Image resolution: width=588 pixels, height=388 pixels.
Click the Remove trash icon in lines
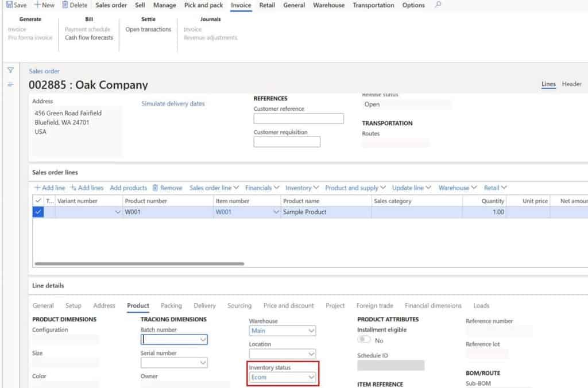pos(155,188)
